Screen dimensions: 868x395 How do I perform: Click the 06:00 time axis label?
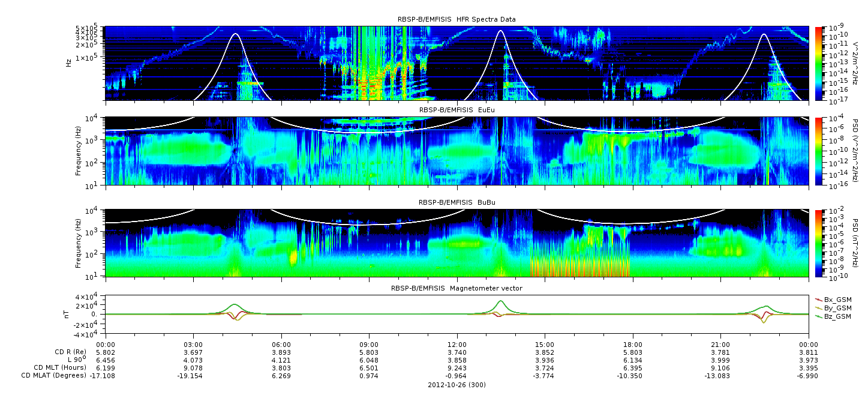coord(281,345)
